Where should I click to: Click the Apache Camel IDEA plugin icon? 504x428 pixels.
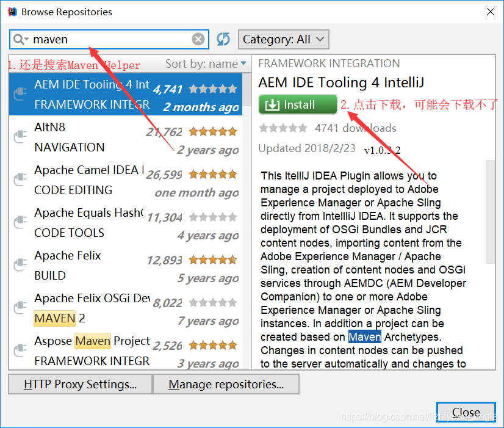(18, 177)
